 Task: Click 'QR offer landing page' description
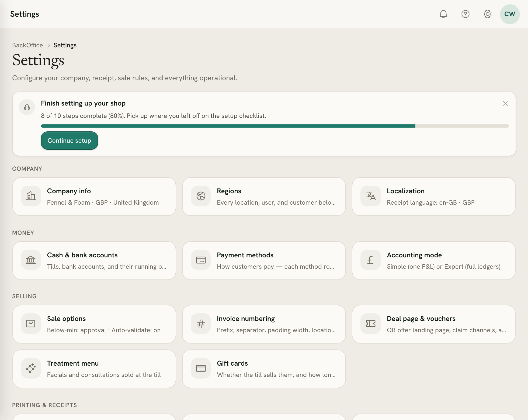446,330
